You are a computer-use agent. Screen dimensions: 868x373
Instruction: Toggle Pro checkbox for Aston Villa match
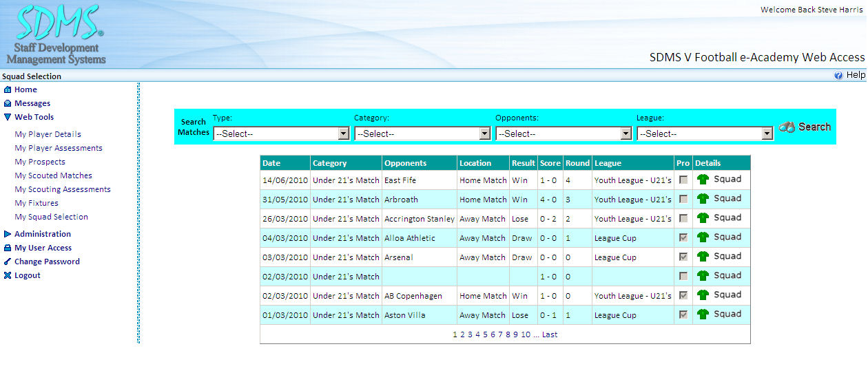(x=683, y=315)
